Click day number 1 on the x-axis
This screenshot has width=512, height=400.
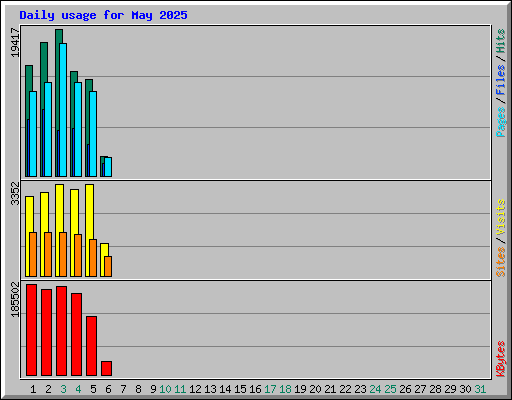[x=33, y=389]
